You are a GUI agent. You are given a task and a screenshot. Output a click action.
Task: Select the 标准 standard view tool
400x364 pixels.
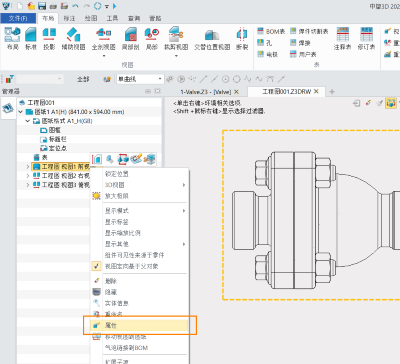coord(31,38)
